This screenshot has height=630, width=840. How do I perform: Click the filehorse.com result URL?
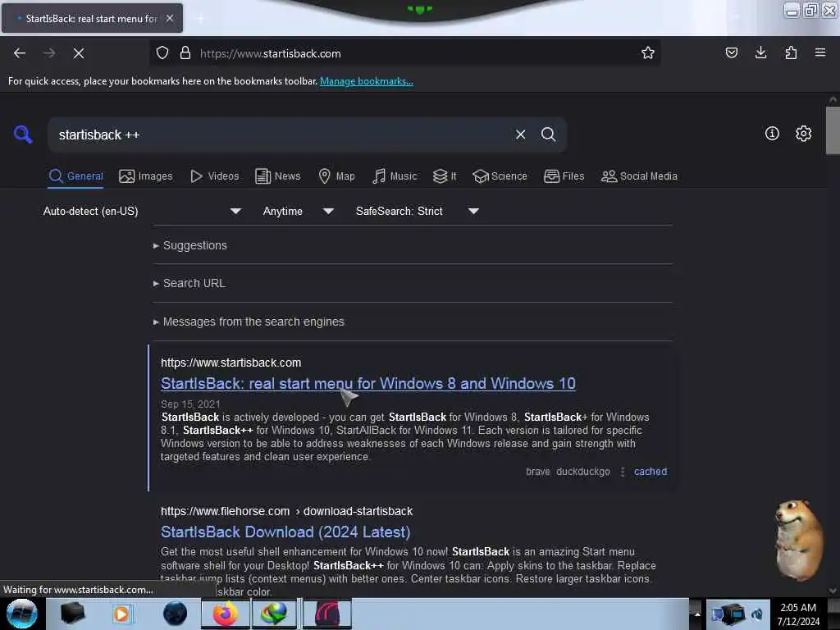(x=286, y=511)
